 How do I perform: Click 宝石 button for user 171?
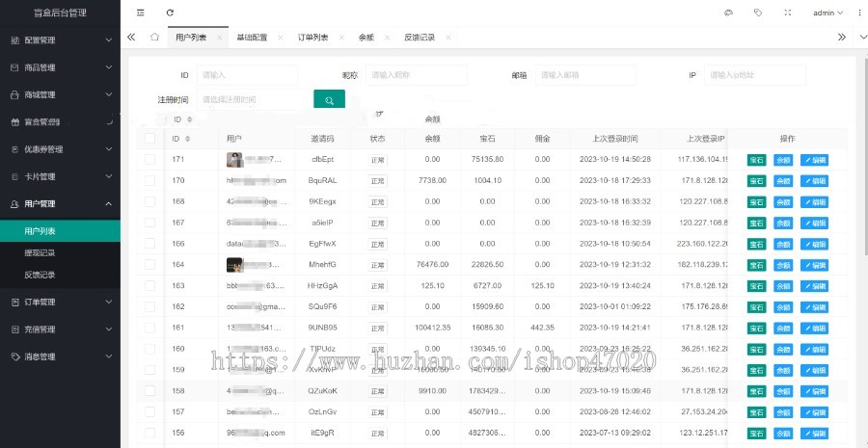(756, 160)
